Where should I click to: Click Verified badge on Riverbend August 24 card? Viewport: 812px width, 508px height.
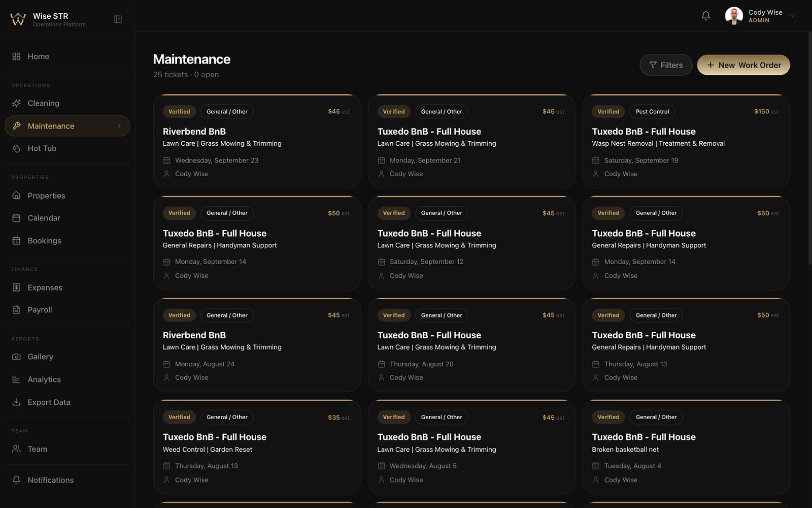pyautogui.click(x=179, y=315)
